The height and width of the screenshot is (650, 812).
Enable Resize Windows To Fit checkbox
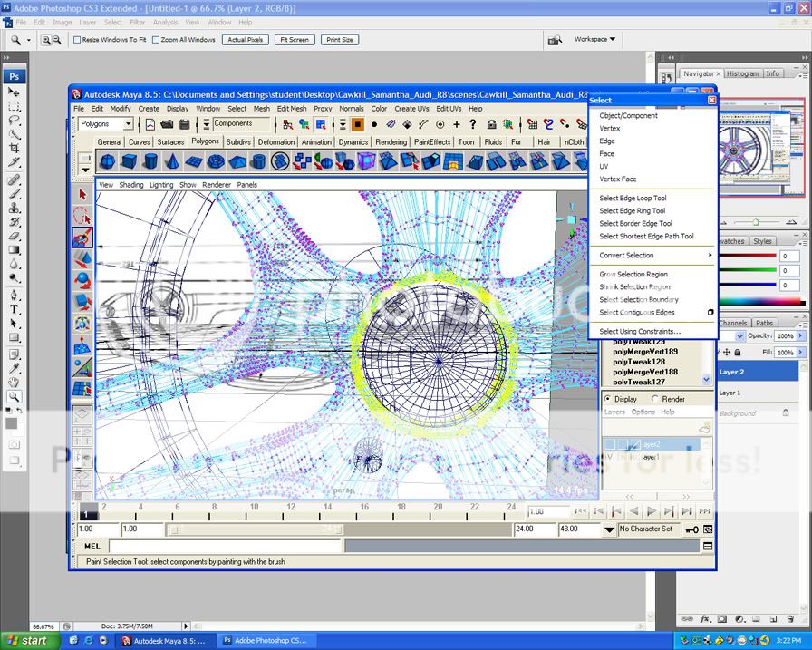click(x=77, y=40)
